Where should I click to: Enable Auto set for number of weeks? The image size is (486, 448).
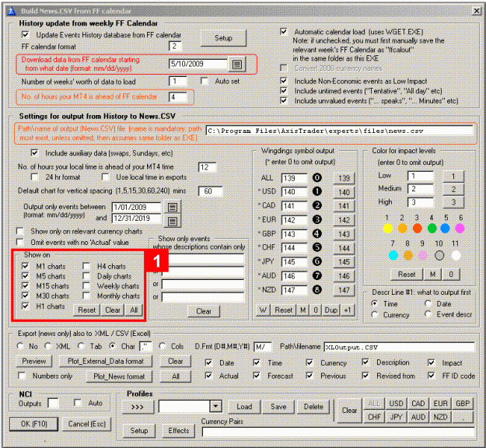(205, 81)
